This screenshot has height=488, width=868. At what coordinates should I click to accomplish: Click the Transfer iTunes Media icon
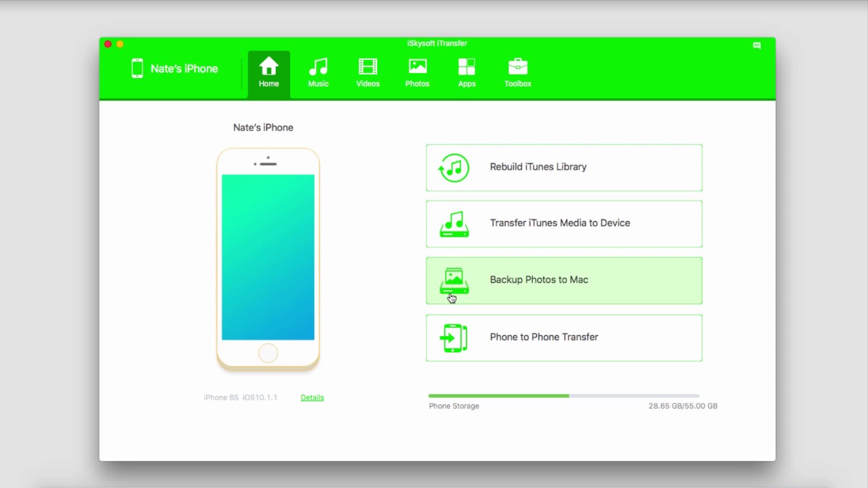tap(454, 224)
